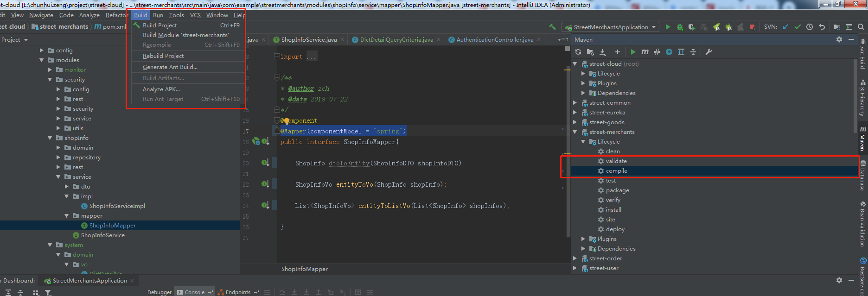Open Maven panel gear options icon
The height and width of the screenshot is (296, 868).
839,39
